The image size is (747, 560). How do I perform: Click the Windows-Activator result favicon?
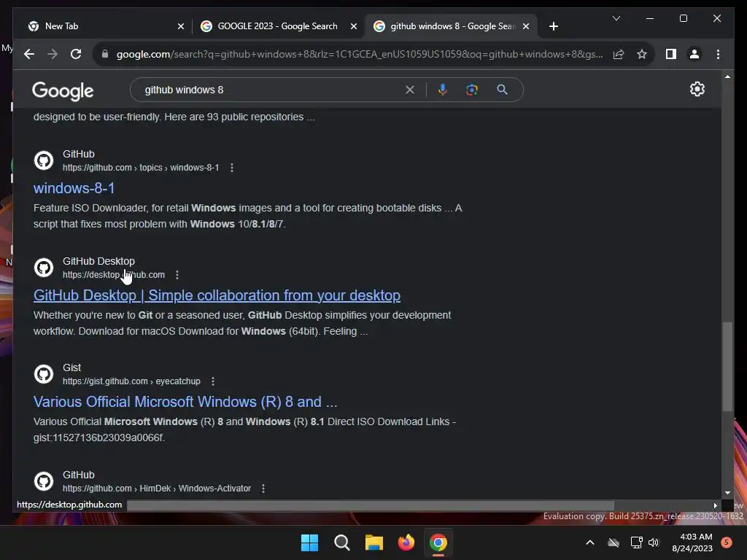(44, 481)
